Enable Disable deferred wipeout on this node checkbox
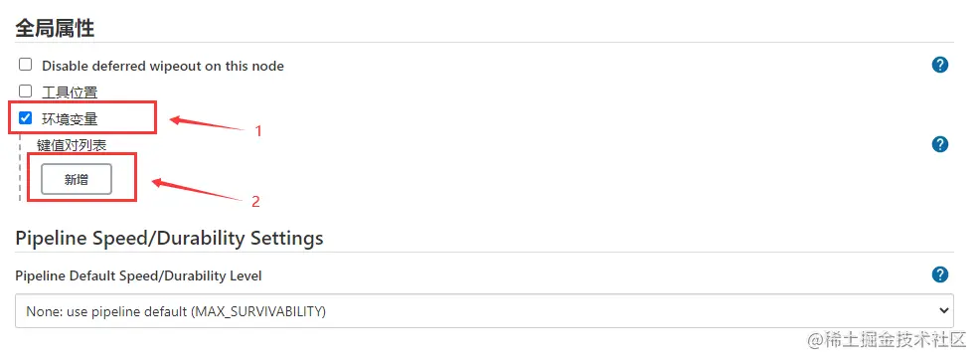Screen dimensions: 980x363 (x=25, y=65)
